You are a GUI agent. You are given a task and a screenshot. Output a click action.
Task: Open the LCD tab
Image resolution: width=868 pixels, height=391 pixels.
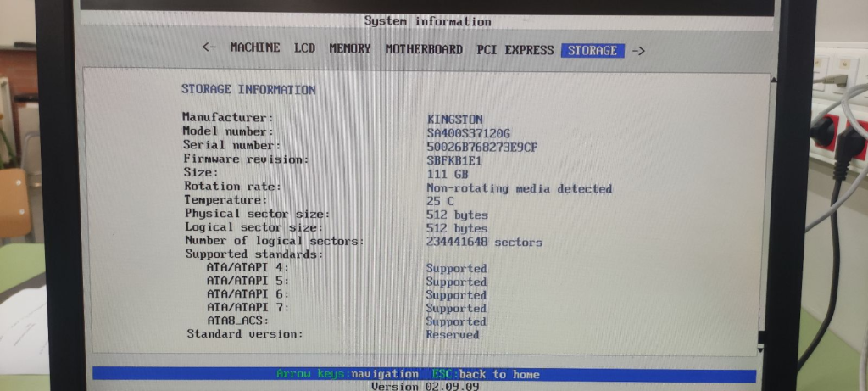click(x=304, y=48)
